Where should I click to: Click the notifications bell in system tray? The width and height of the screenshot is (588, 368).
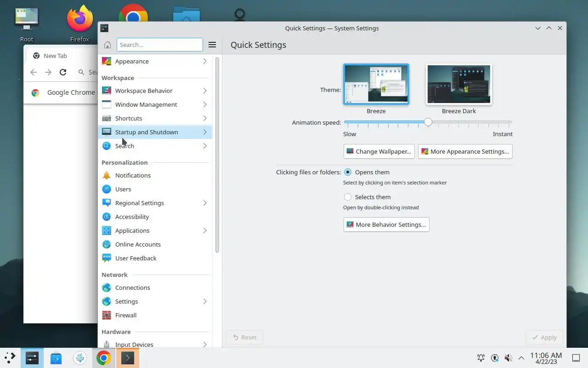click(x=481, y=357)
